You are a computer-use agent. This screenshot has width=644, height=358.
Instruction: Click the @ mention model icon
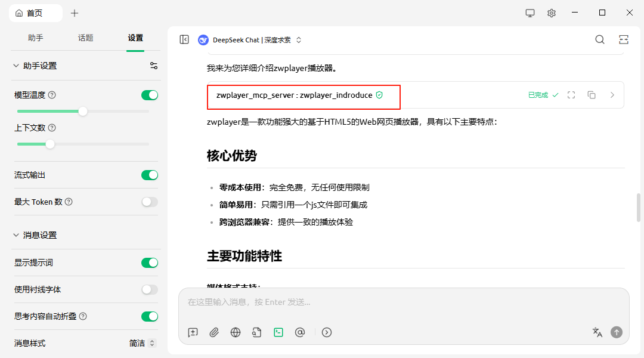(x=300, y=332)
